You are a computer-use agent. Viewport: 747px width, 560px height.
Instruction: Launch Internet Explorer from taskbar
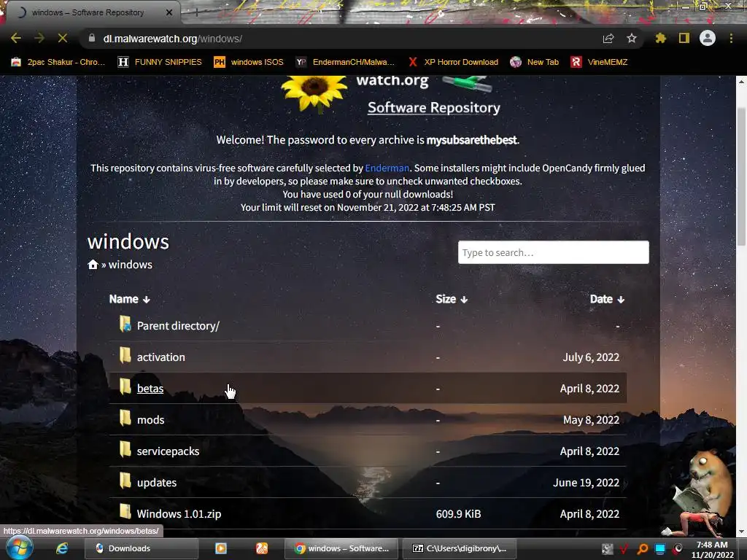62,548
